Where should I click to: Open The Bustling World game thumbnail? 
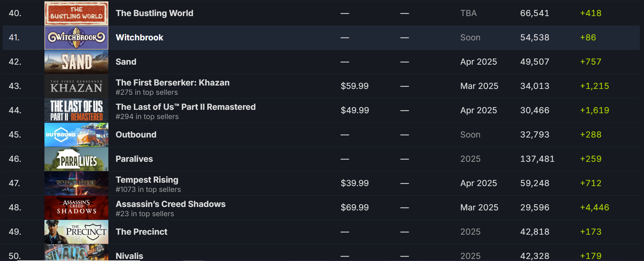76,13
